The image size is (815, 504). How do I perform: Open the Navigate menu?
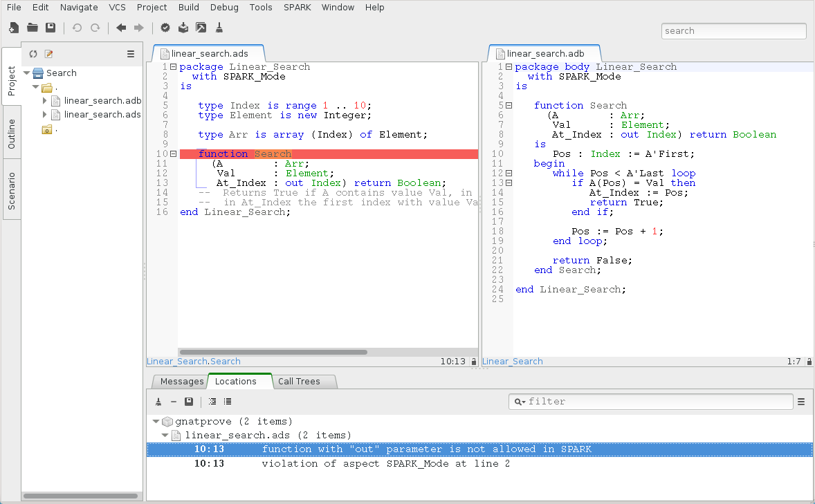[x=79, y=8]
